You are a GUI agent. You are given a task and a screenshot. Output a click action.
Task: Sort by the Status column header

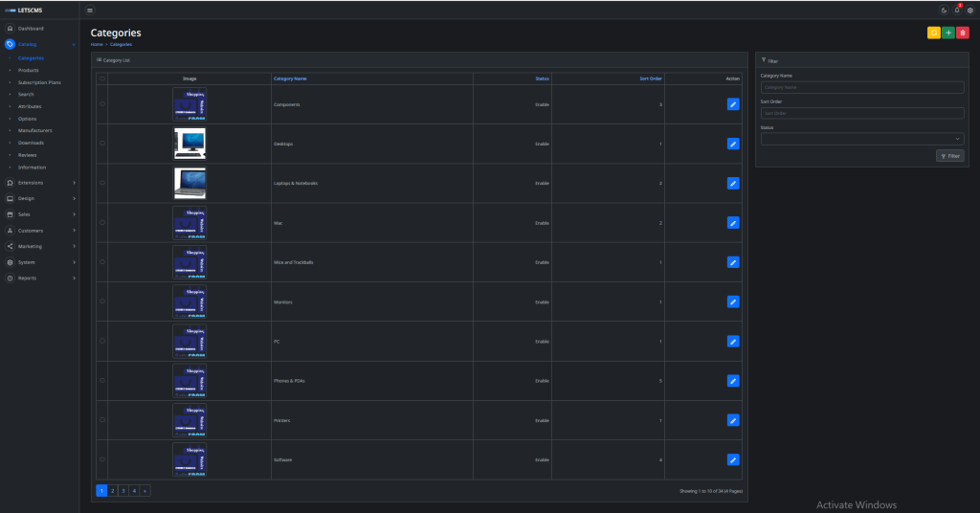click(542, 78)
